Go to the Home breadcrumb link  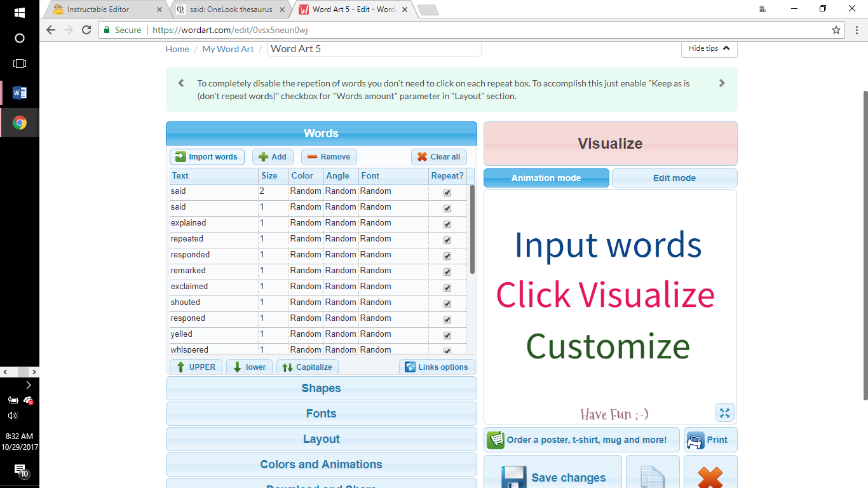tap(177, 49)
